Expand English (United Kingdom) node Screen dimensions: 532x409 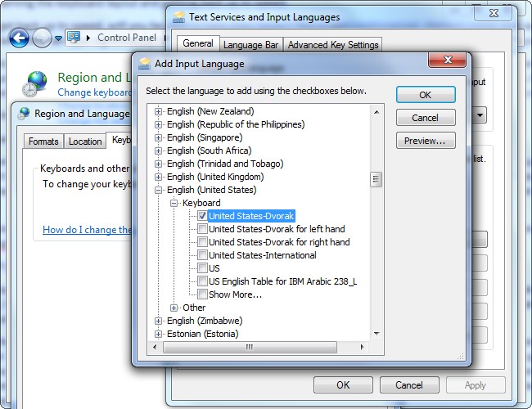coord(158,177)
